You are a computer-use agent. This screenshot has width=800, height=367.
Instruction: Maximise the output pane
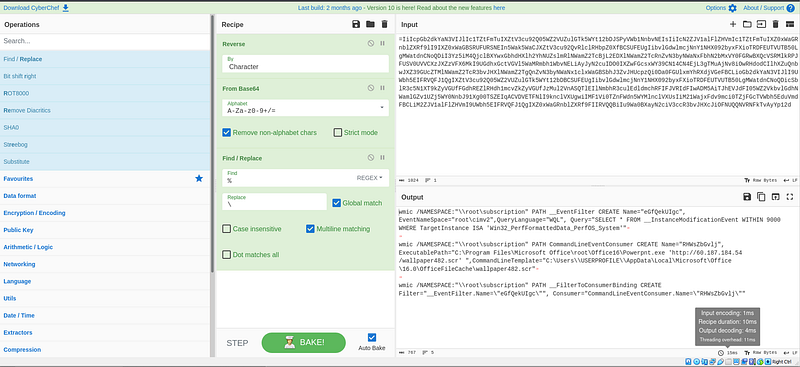point(790,197)
